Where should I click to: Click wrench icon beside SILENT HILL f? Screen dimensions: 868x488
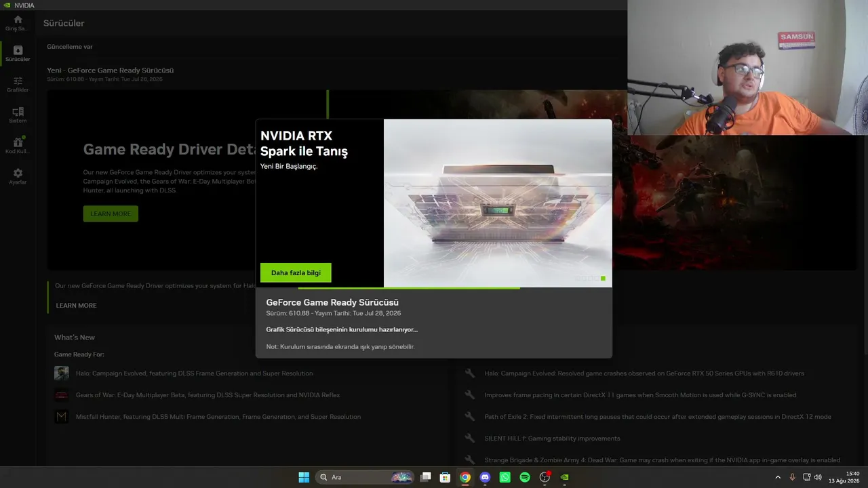(470, 439)
